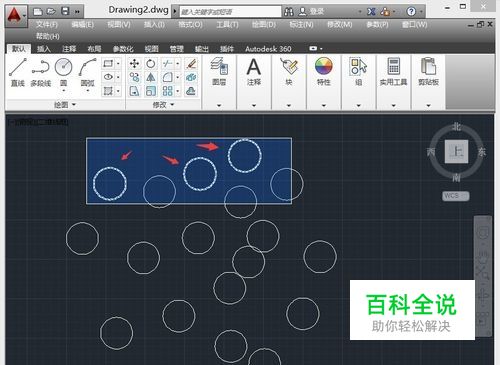Image resolution: width=500 pixels, height=365 pixels.
Task: Open the Hatch tool dropdown arrow
Action: tap(118, 91)
